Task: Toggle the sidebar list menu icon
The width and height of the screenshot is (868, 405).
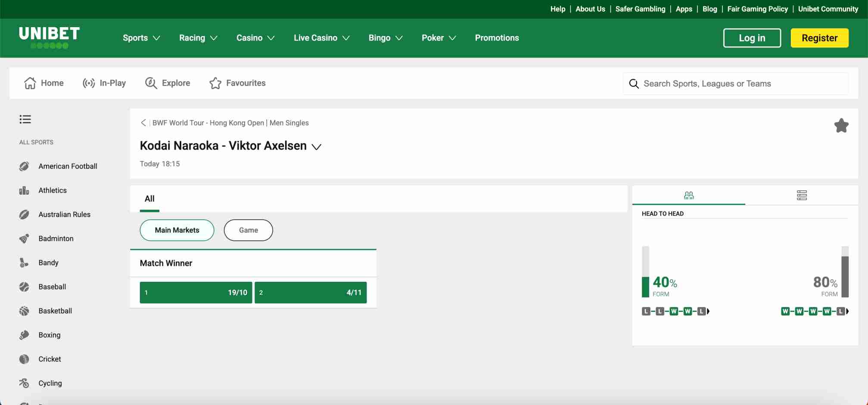Action: [x=25, y=119]
